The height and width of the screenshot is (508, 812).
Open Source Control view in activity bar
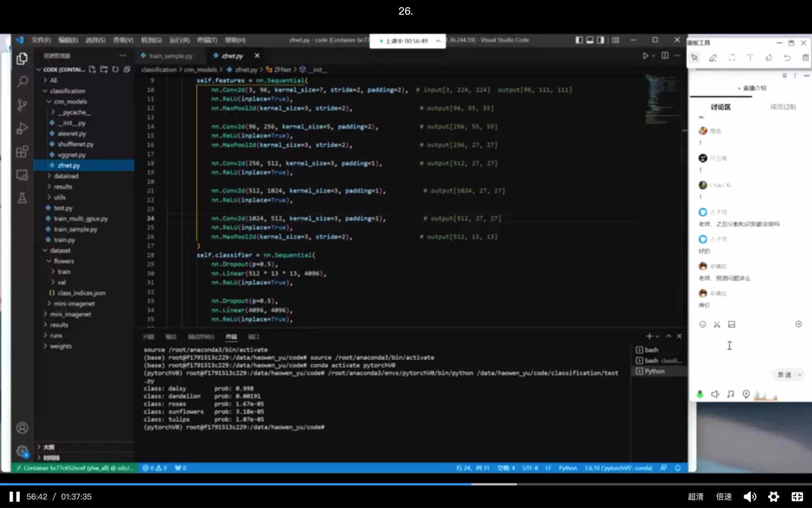tap(22, 105)
